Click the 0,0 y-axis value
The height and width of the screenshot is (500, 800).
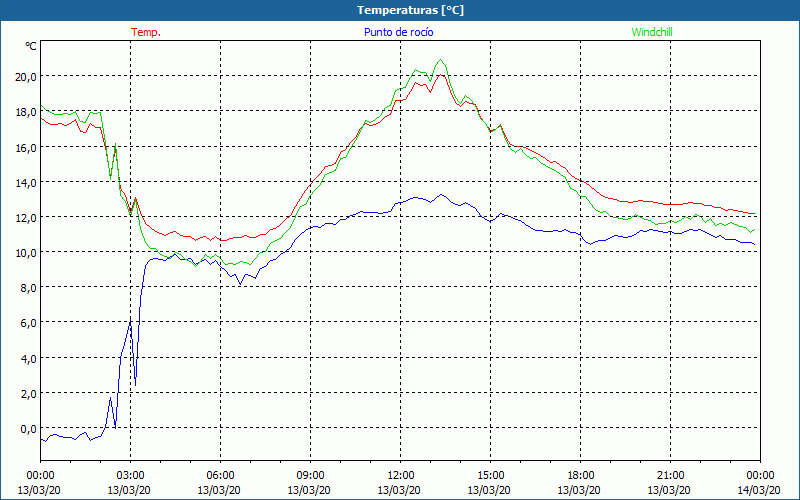pos(28,429)
